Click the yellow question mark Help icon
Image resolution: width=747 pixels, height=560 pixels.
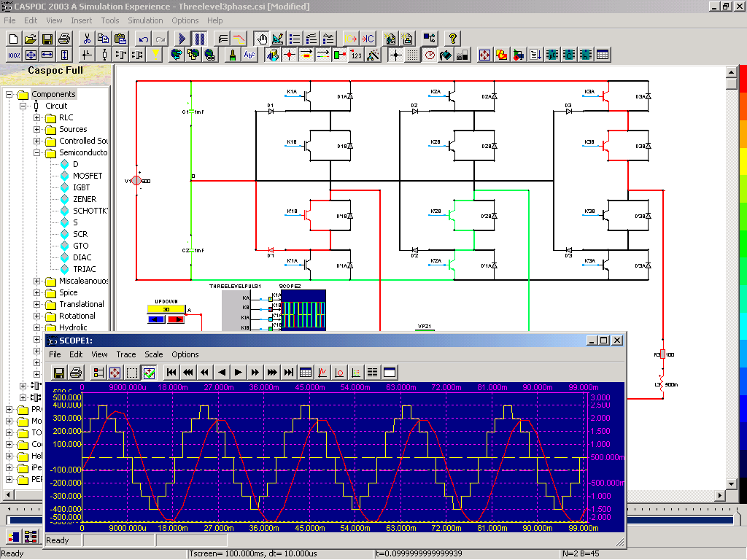[x=452, y=39]
